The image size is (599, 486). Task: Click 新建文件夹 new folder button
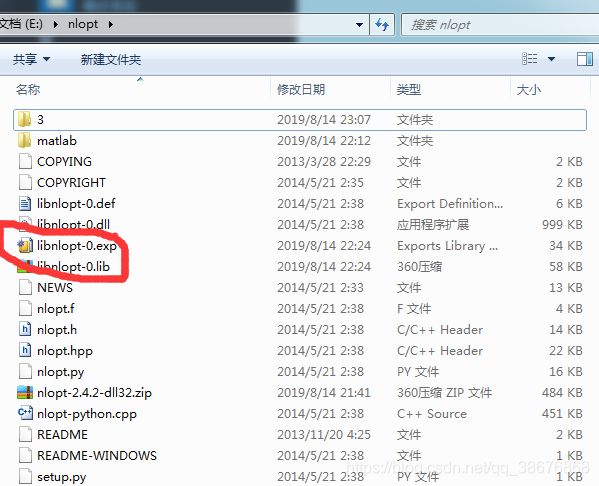[x=111, y=59]
